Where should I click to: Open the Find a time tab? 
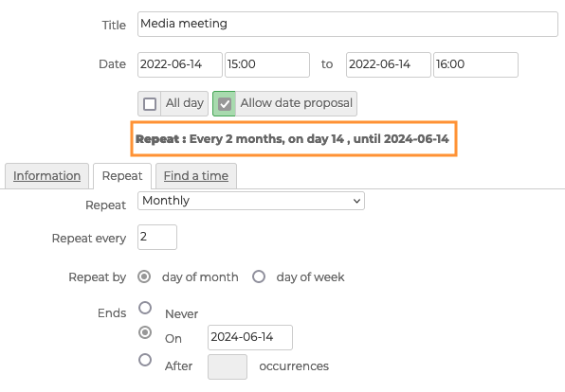click(x=196, y=176)
